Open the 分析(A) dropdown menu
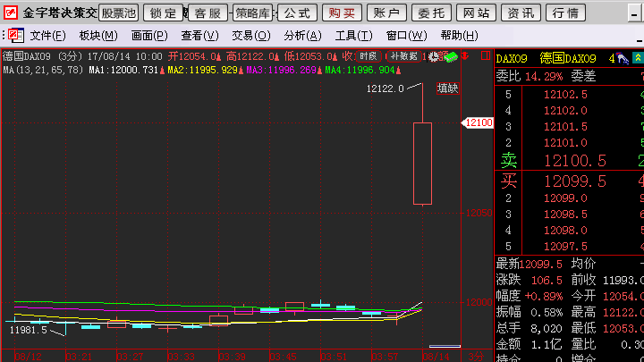Viewport: 644px width, 362px height. pyautogui.click(x=301, y=36)
